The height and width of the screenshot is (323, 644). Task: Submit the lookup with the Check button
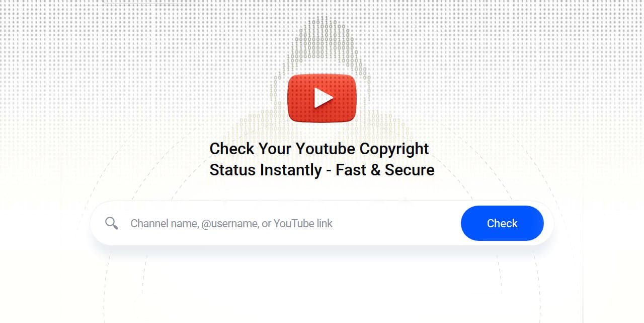(x=502, y=223)
